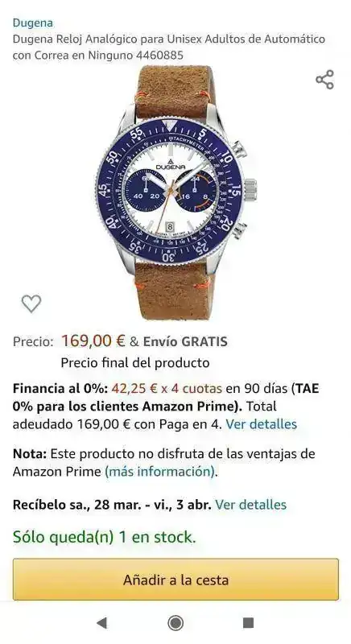Open Ver detalles link for delivery dates

(x=251, y=505)
